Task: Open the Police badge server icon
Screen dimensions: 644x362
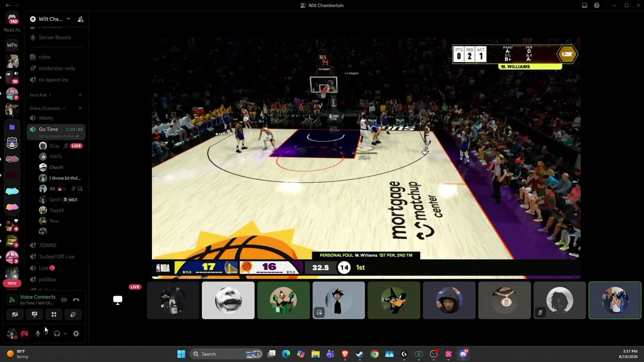Action: (x=12, y=143)
